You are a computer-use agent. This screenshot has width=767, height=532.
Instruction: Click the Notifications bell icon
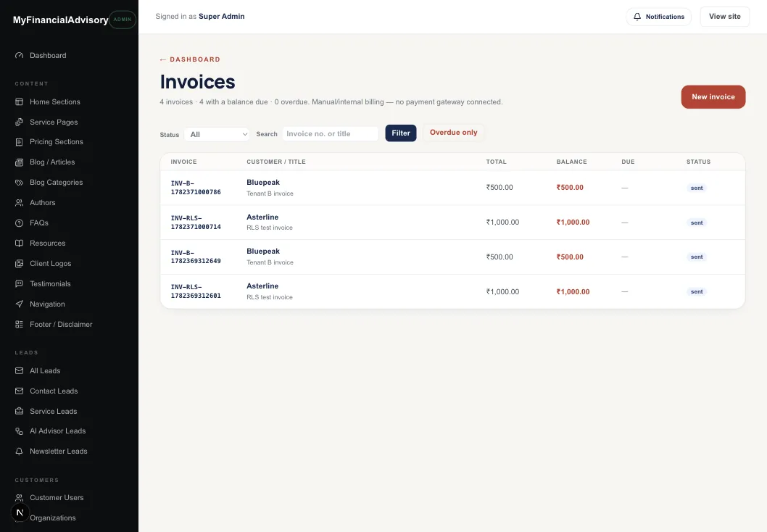(x=637, y=17)
